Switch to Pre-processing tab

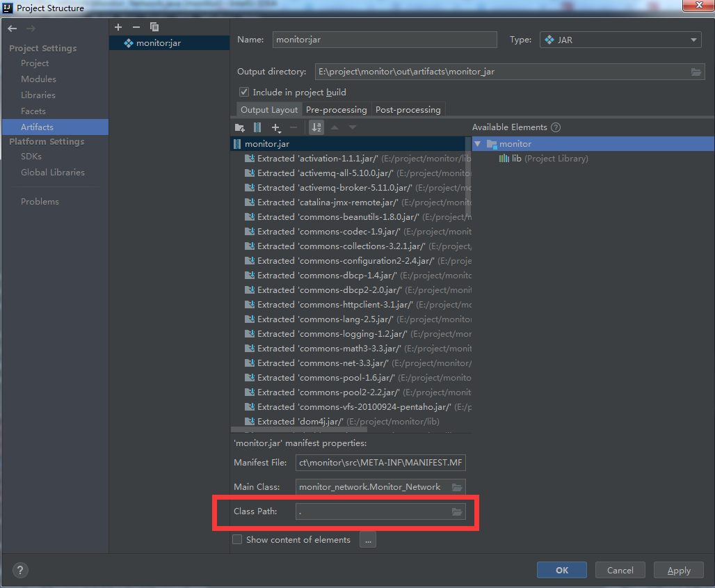pyautogui.click(x=337, y=109)
